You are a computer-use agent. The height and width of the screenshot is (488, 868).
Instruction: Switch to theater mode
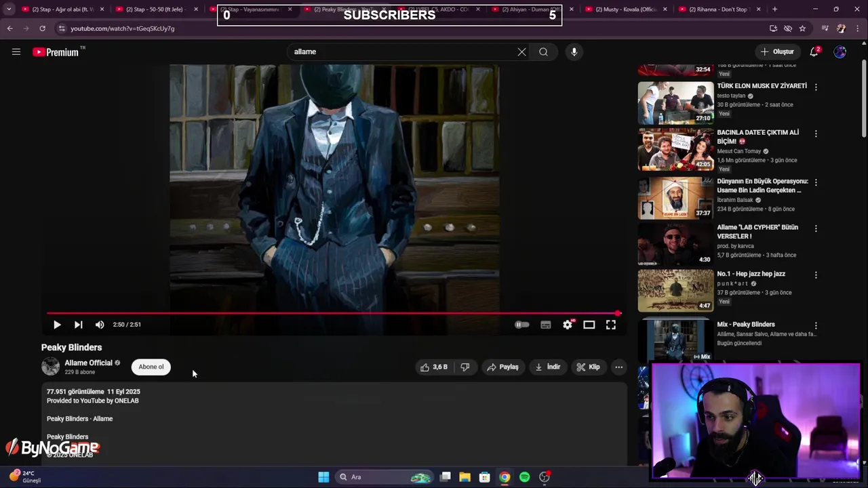pos(589,325)
